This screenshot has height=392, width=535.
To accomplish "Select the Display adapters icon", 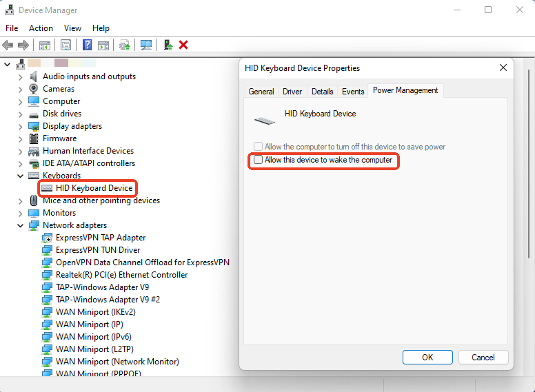I will [x=33, y=126].
